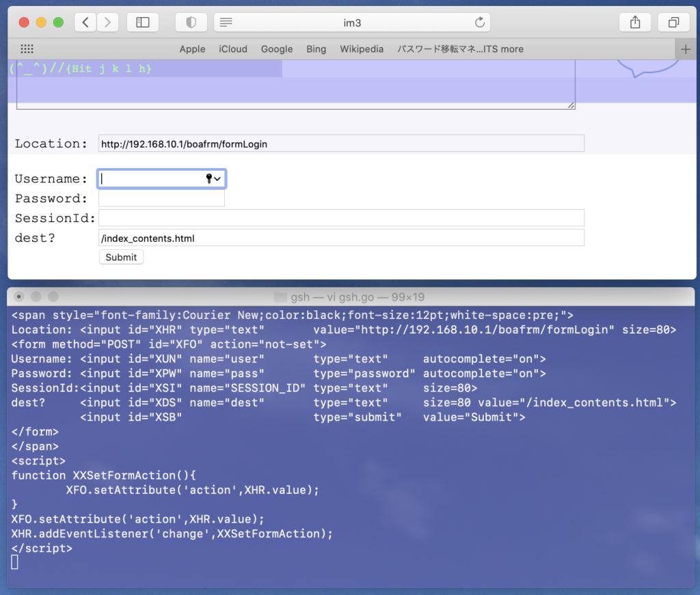Open the Share menu icon

(x=635, y=23)
